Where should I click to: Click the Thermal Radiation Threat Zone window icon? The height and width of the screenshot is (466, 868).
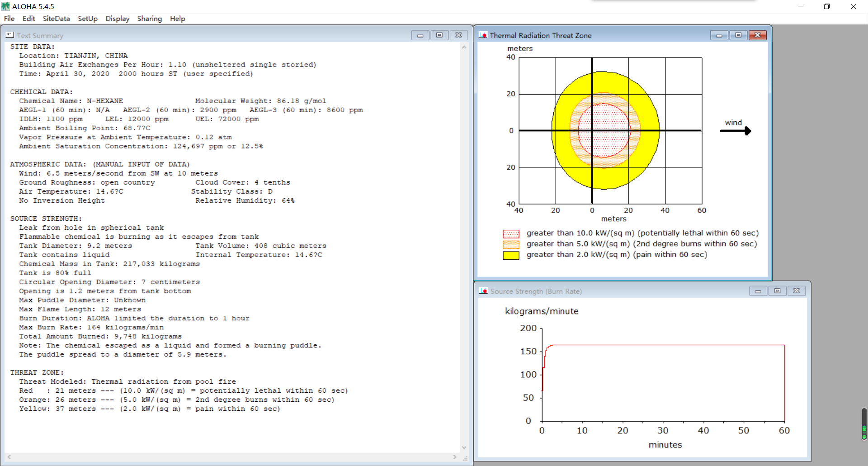[x=483, y=35]
